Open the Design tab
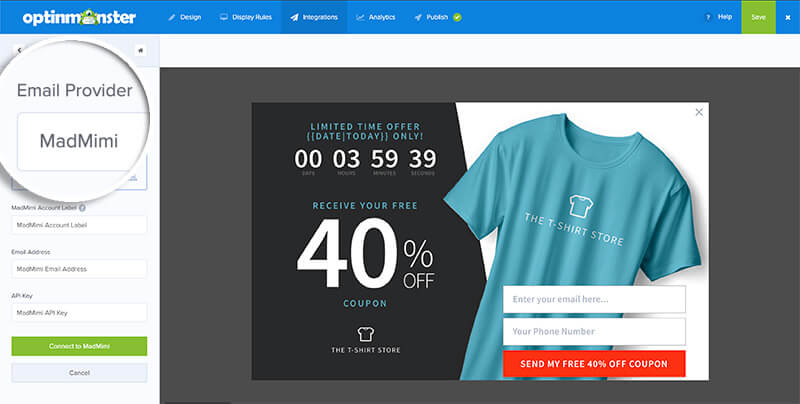Screen dimensions: 800x404 [185, 17]
